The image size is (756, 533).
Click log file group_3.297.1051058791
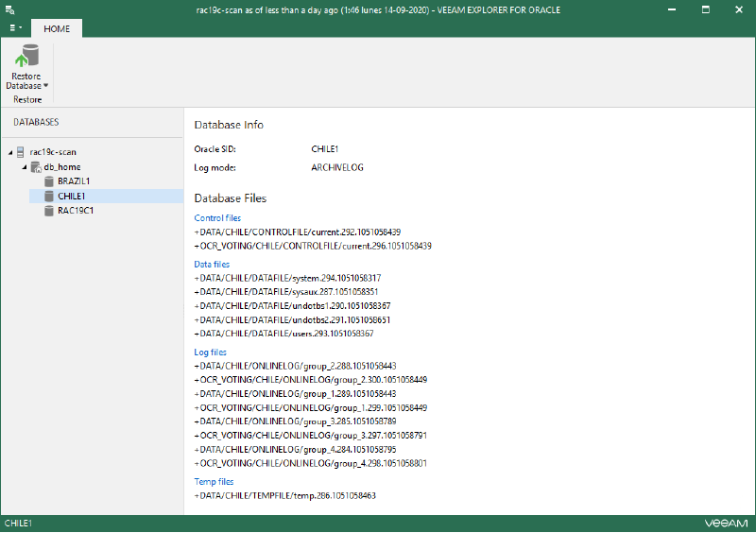311,436
